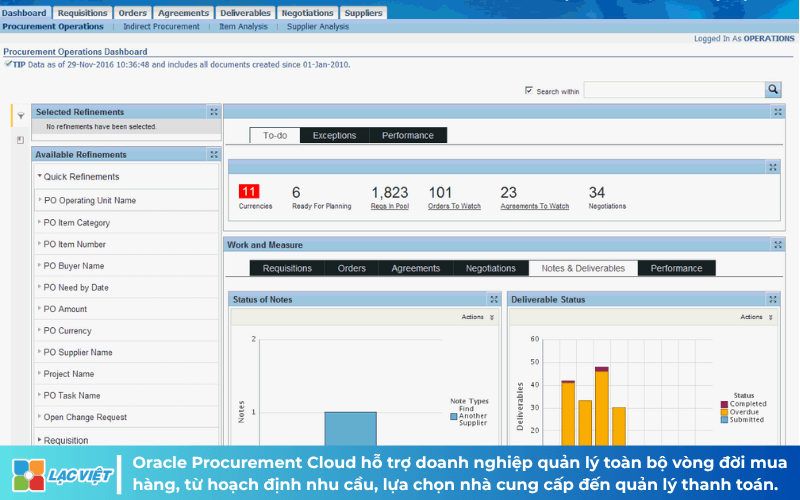
Task: Switch to the Exceptions tab
Action: 334,135
